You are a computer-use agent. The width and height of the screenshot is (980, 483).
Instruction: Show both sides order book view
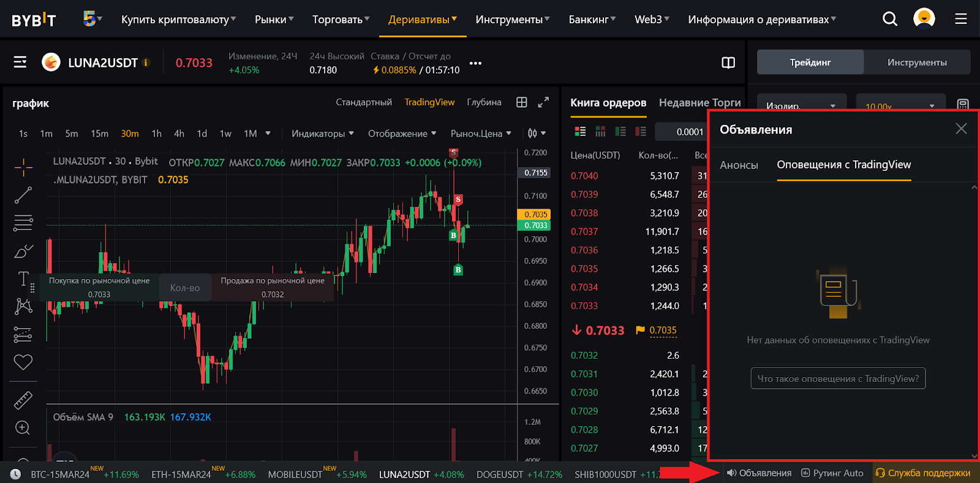tap(580, 131)
